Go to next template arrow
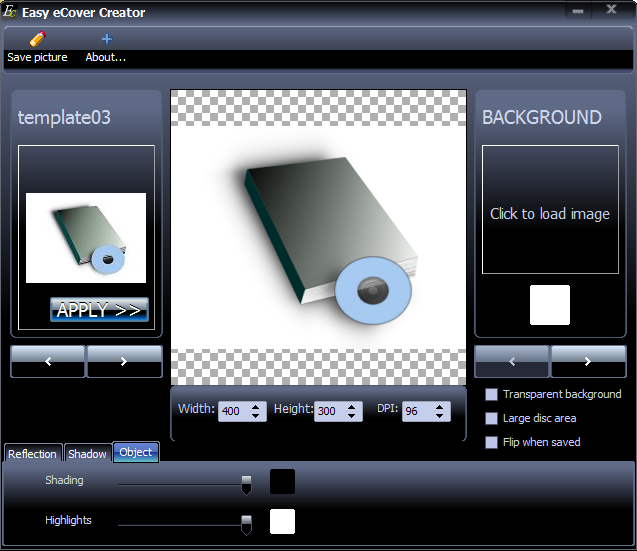This screenshot has width=637, height=551. tap(124, 361)
